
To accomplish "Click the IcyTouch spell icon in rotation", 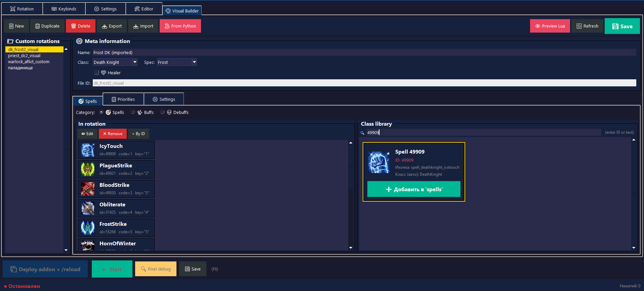I will click(x=88, y=150).
